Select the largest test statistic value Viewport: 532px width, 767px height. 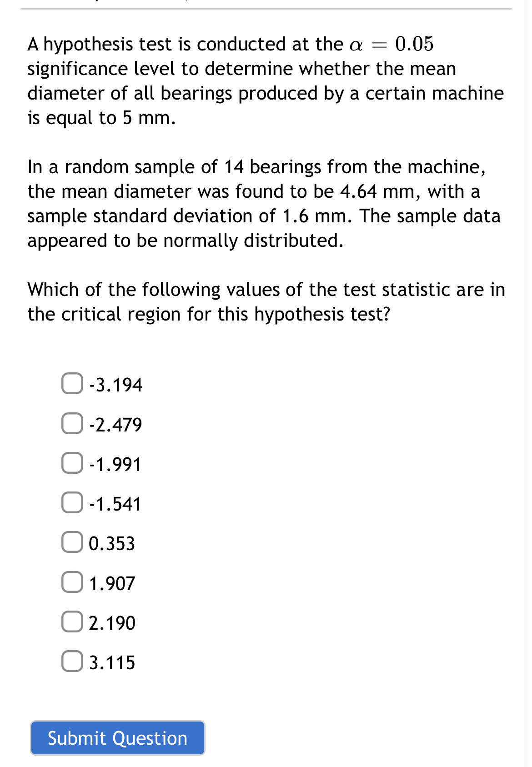tap(72, 662)
